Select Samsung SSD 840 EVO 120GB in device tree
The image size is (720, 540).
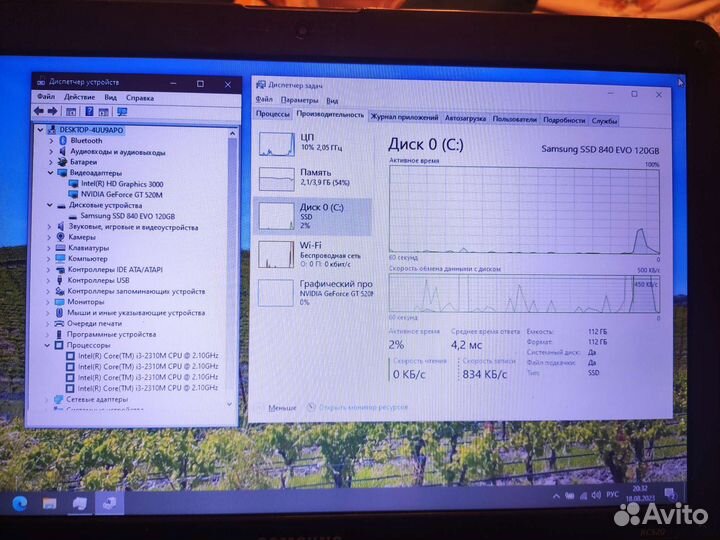click(x=128, y=216)
